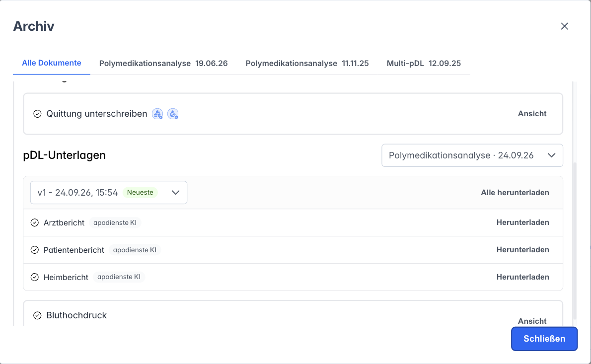591x364 pixels.
Task: Expand the version dropdown v1 - 24.09.26, 15:54
Action: tap(109, 193)
